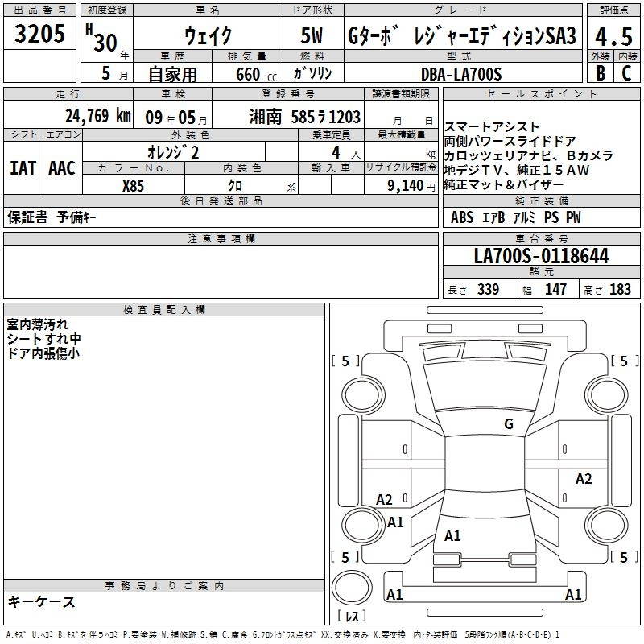Click the A1 marker beside the rear-left wheel
Viewport: 644px width, 644px height.
click(x=395, y=522)
